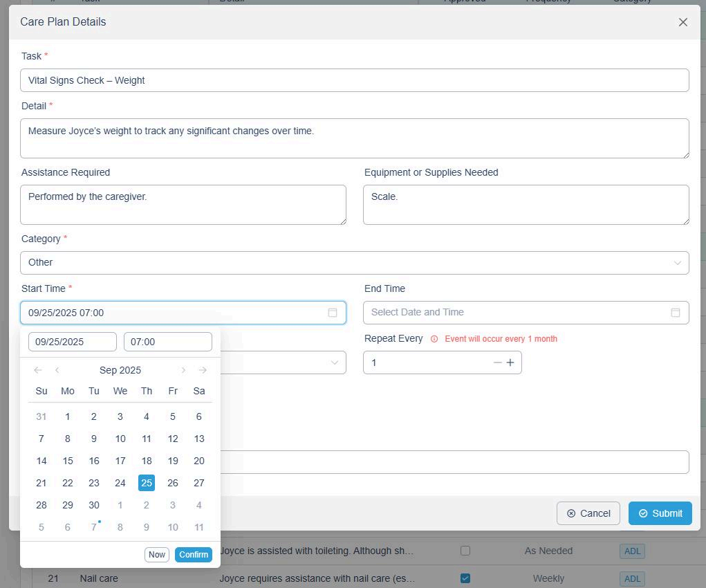
Task: Go to previous month in calendar
Action: click(x=57, y=370)
